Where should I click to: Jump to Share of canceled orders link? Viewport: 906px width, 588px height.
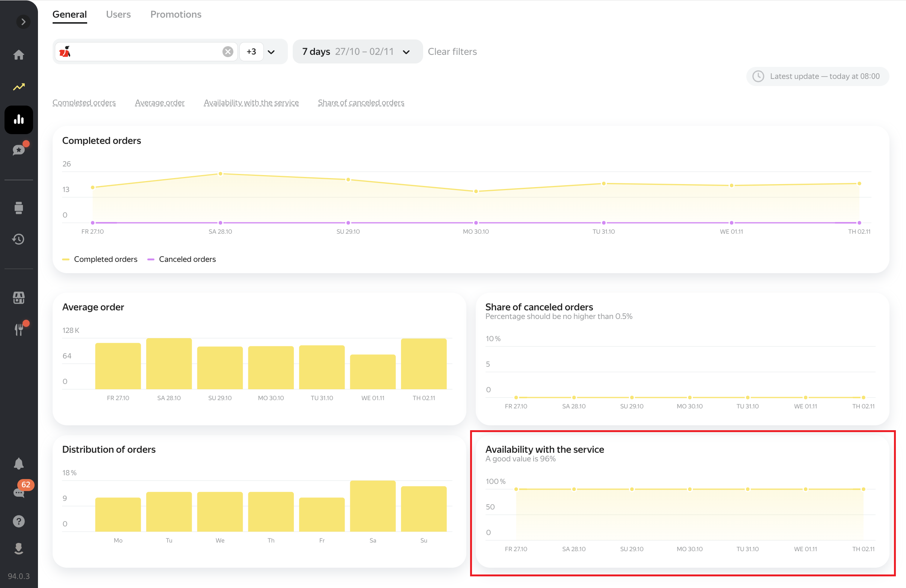(361, 102)
